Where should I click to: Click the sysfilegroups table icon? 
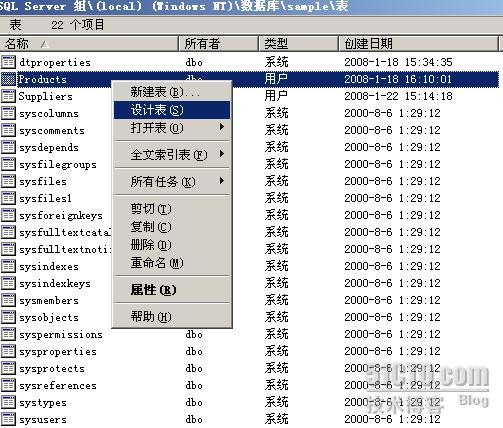[x=8, y=164]
